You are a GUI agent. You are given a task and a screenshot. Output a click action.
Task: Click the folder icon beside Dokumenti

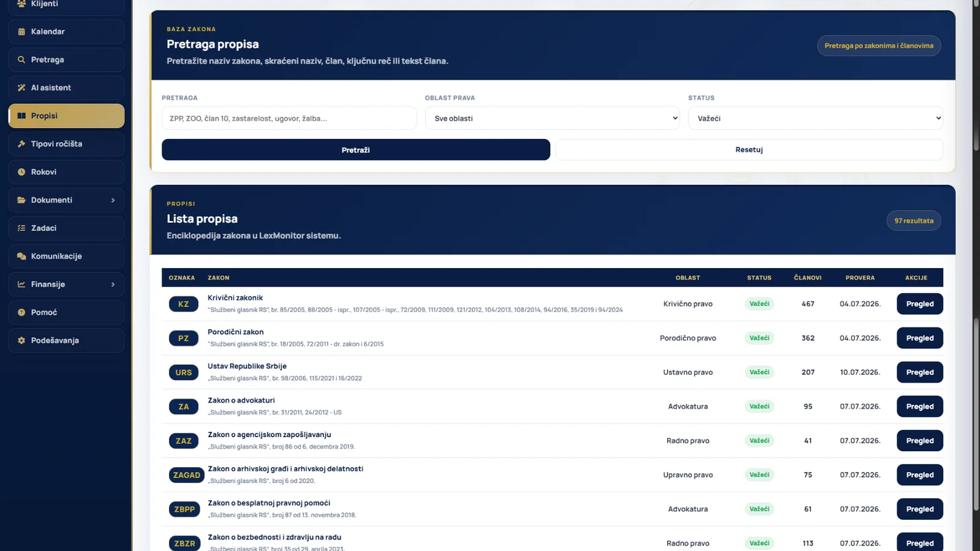21,200
